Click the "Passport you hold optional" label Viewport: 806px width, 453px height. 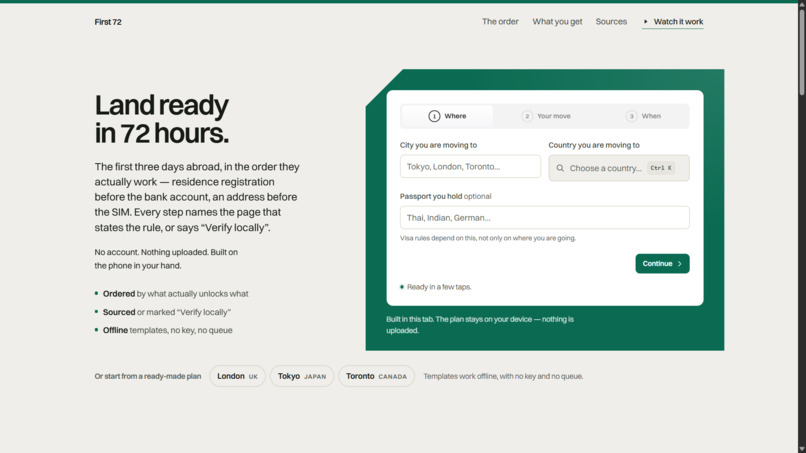pyautogui.click(x=446, y=196)
